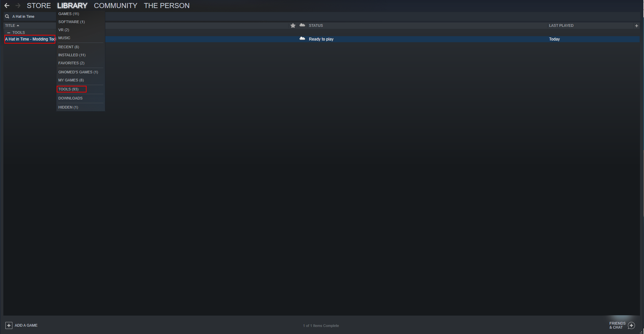Click the Add a Game plus icon
This screenshot has width=644, height=334.
(x=9, y=325)
